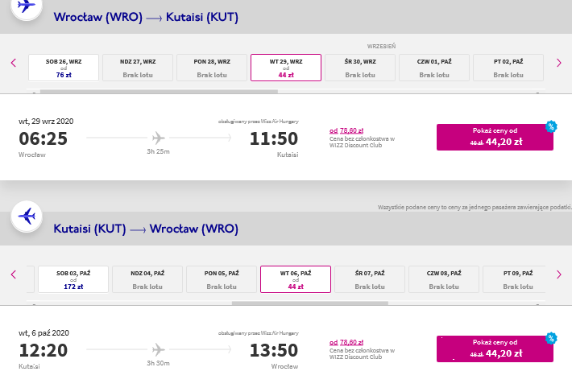Screen dimensions: 572x392
Task: Click the outbound date strip horizontal scrollbar
Action: pos(159,92)
